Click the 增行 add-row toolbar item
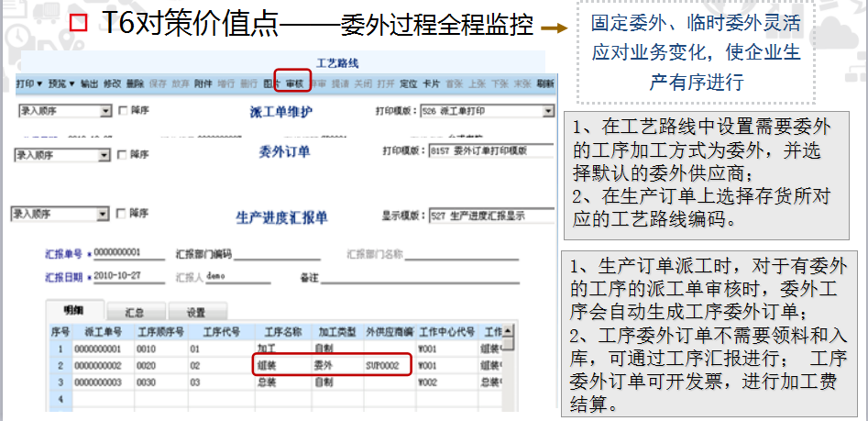Image resolution: width=868 pixels, height=421 pixels. pos(225,84)
